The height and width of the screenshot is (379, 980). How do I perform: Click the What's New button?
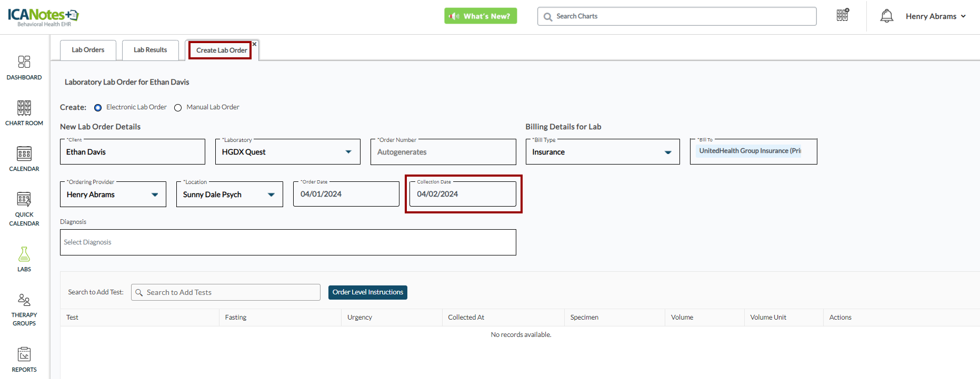(x=480, y=16)
